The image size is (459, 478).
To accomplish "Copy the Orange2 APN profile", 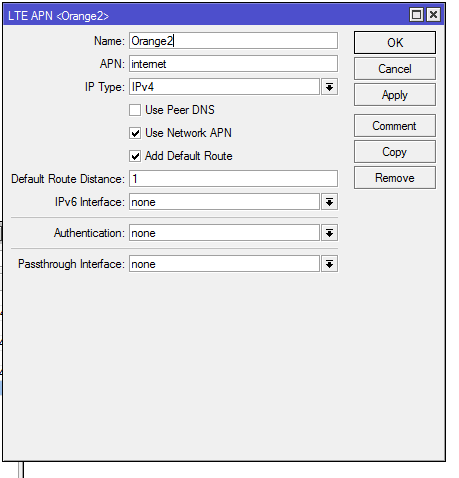I will tap(395, 152).
